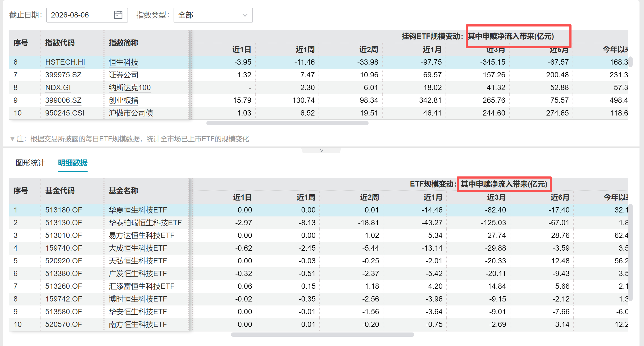Sort lower table by 近1周 column
The height and width of the screenshot is (346, 644).
[x=306, y=197]
